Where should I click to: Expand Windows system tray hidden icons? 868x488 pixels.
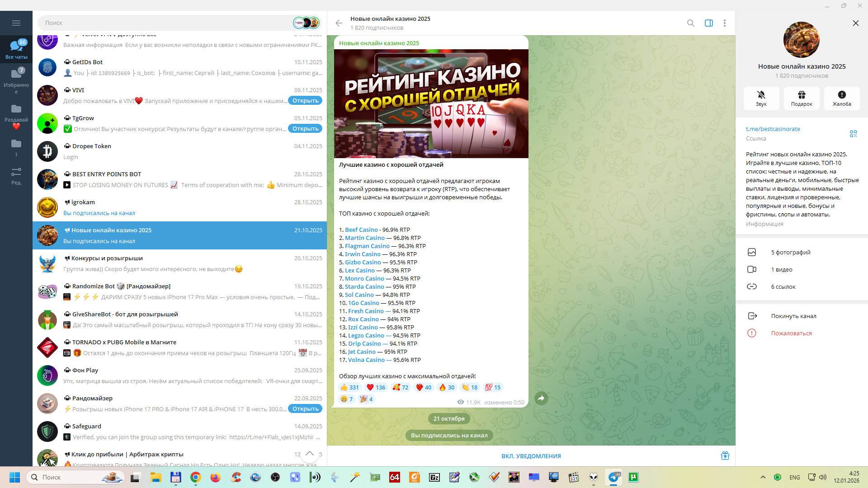pyautogui.click(x=763, y=477)
